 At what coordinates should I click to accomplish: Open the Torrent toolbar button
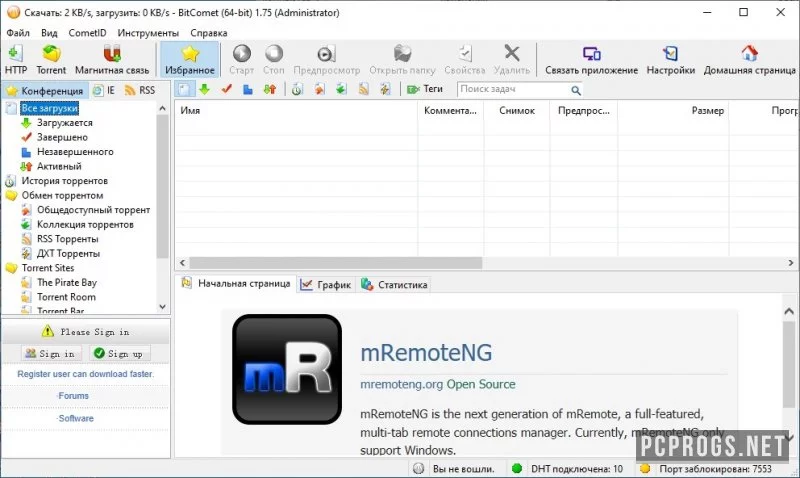point(51,59)
